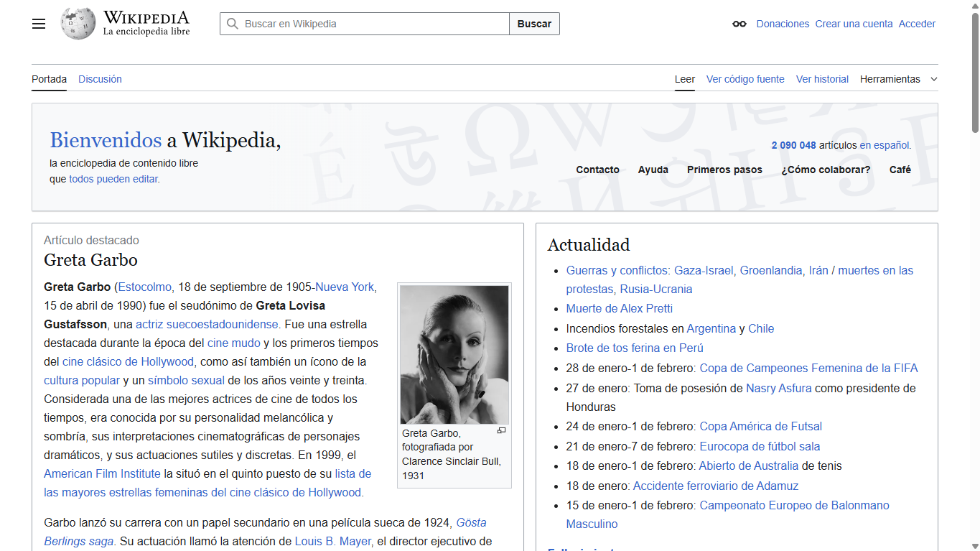Screen dimensions: 980x551
Task: Open Accidente ferroviario de Adamuz link
Action: click(716, 486)
